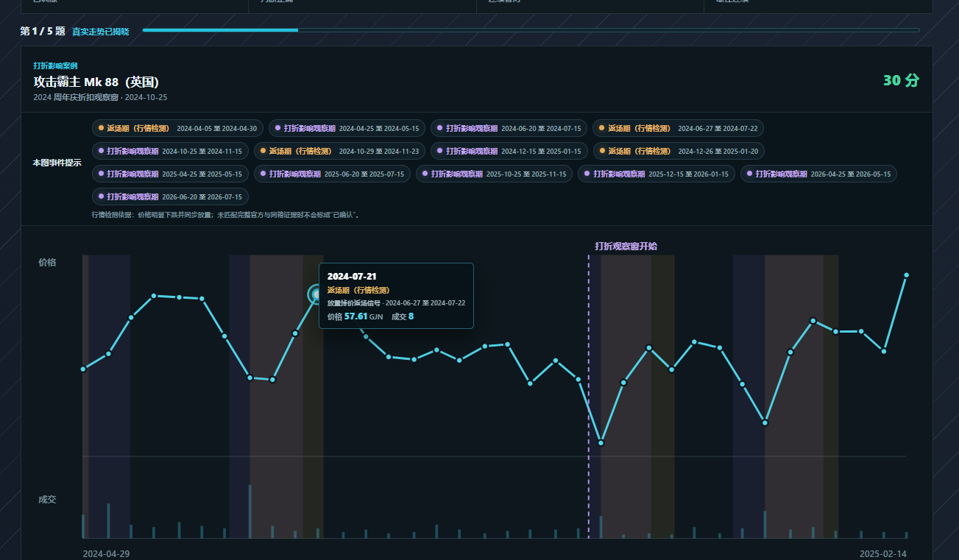The width and height of the screenshot is (959, 560).
Task: Click the tallest volume bar in 成交 chart
Action: (x=250, y=511)
